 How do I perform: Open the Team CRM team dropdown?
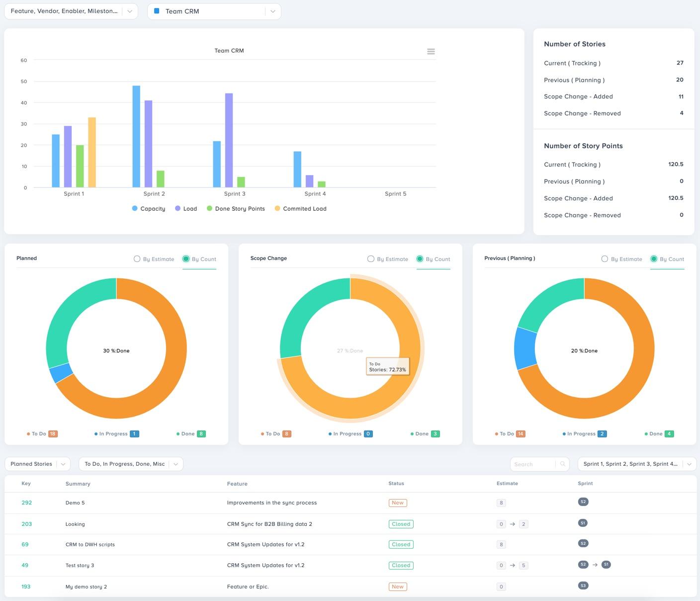(x=214, y=11)
